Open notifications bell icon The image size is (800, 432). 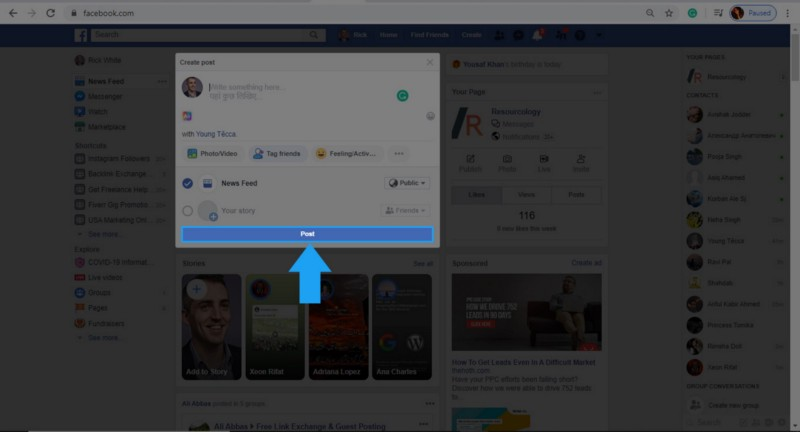click(537, 35)
